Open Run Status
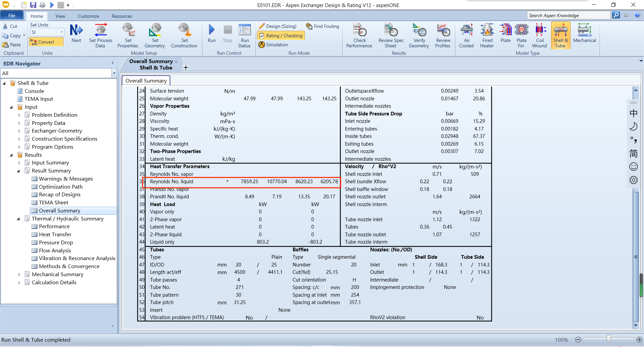644x347 pixels. pyautogui.click(x=245, y=36)
